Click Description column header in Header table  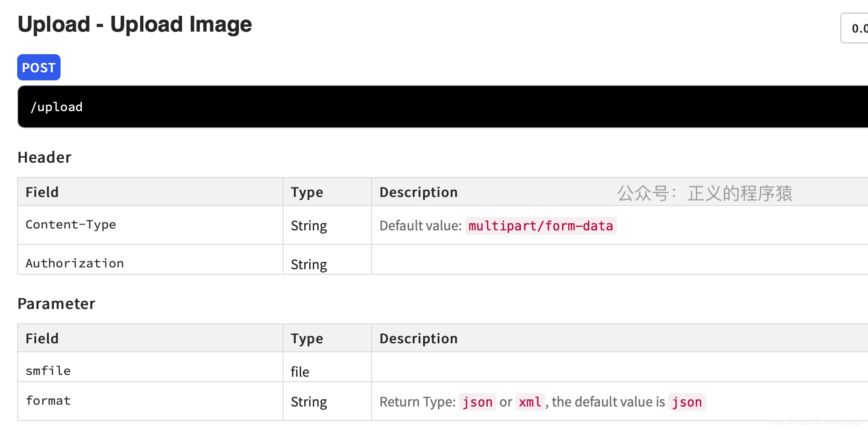click(418, 192)
